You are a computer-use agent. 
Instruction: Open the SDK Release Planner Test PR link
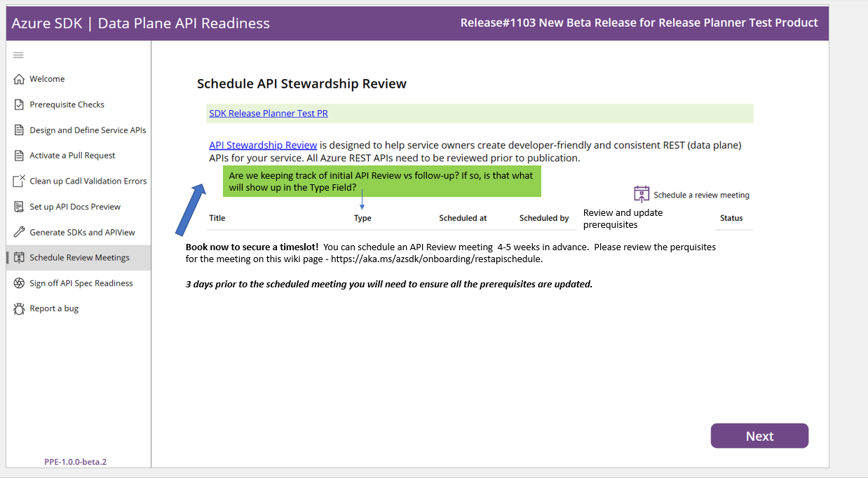pos(268,113)
